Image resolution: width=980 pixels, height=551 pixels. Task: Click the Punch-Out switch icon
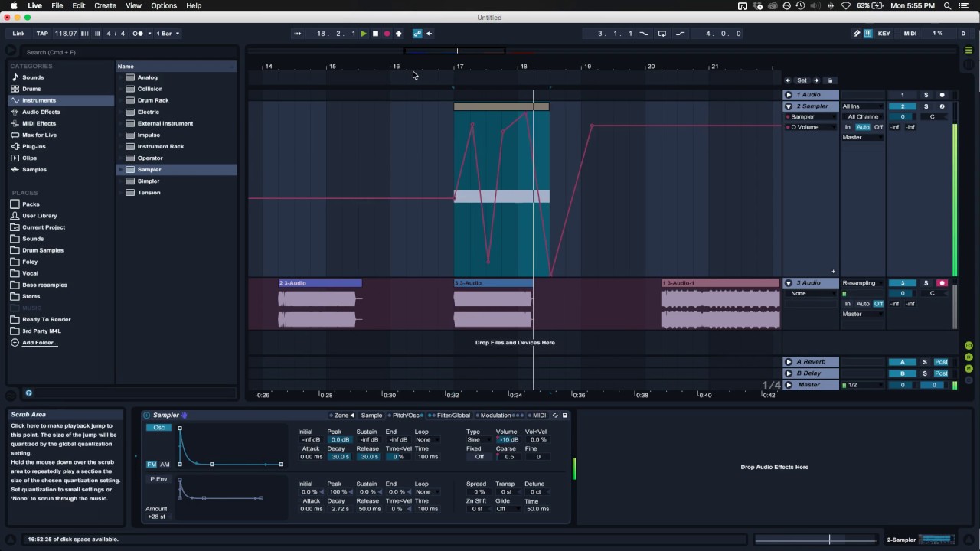pos(680,34)
